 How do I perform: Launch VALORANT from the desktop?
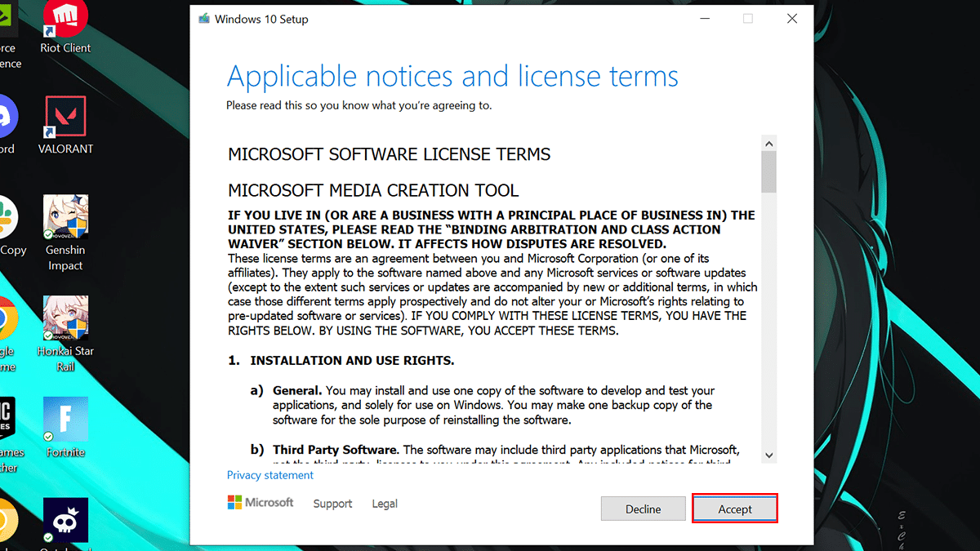(65, 118)
